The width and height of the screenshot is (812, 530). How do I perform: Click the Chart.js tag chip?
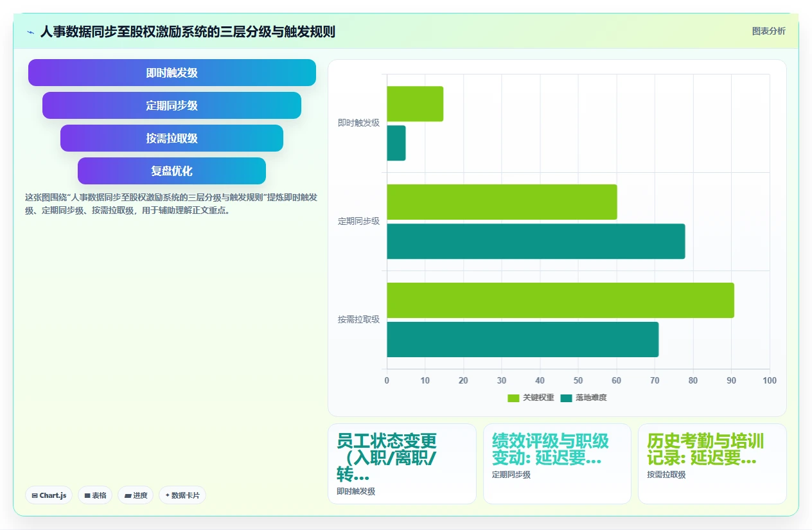click(49, 495)
